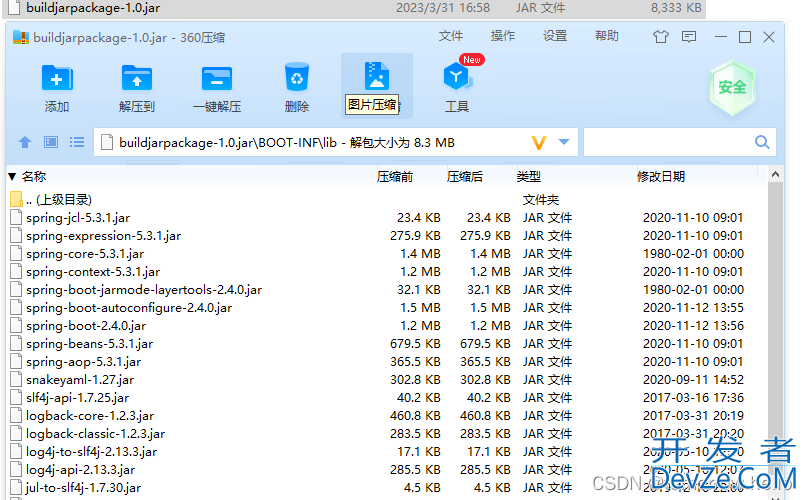Select spring-expression-5.3.1.jar row
Screen dimensions: 807x500
point(386,235)
